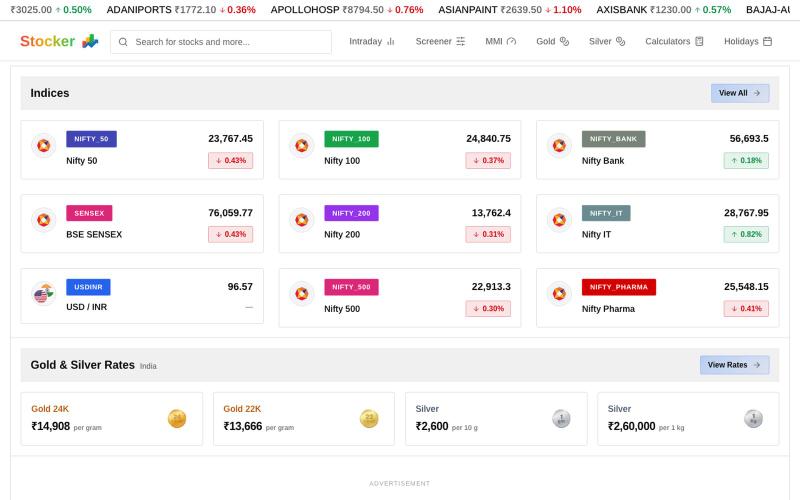Open the Intraday menu item

click(372, 41)
